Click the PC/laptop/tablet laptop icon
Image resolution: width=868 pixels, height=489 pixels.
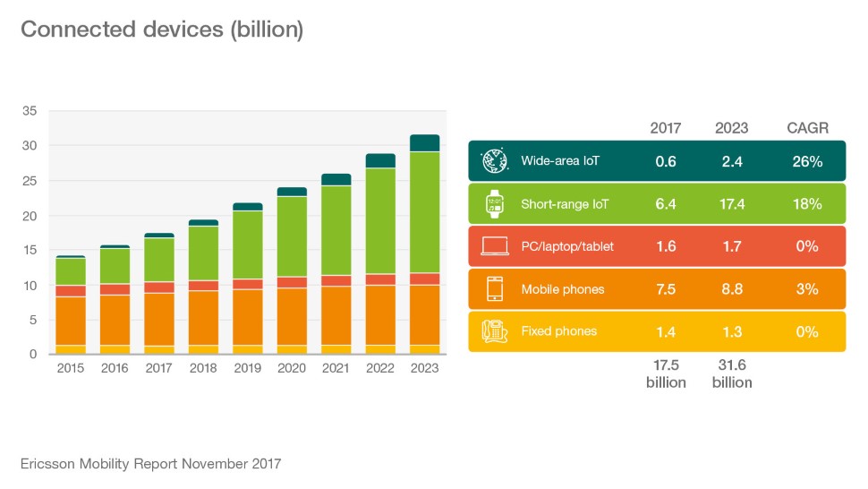(494, 246)
